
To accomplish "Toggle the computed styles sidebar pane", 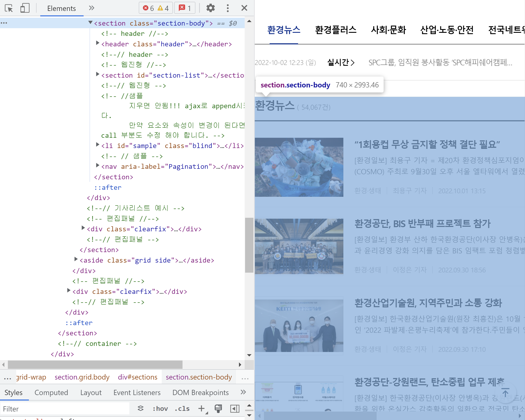I will point(235,408).
